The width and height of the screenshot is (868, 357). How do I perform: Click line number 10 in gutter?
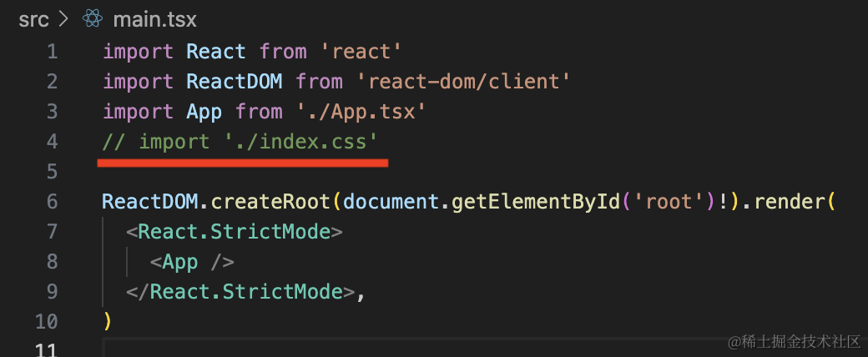[47, 321]
